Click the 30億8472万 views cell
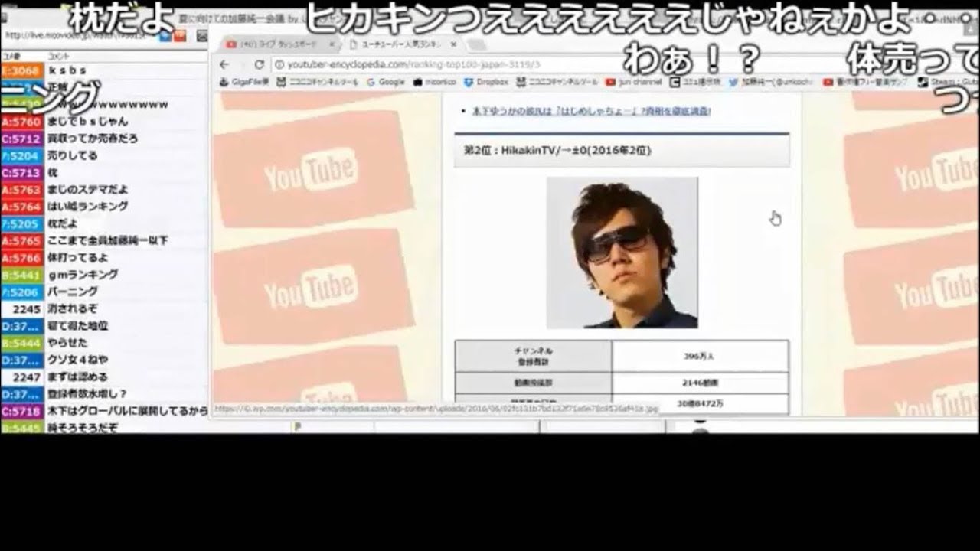Image resolution: width=980 pixels, height=551 pixels. pyautogui.click(x=700, y=403)
